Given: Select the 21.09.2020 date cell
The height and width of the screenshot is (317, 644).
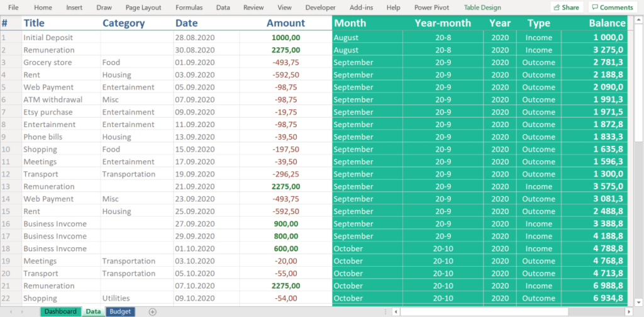Looking at the screenshot, I should [x=206, y=186].
